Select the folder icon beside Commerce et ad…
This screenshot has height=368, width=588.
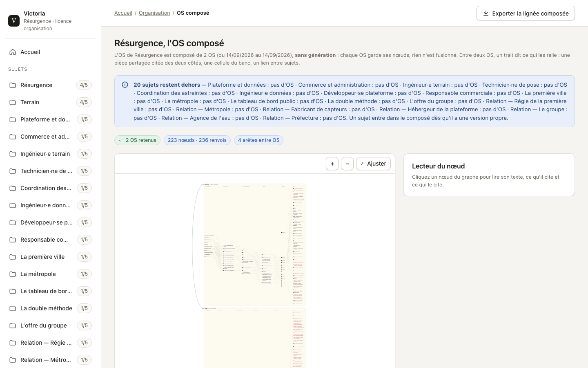13,137
